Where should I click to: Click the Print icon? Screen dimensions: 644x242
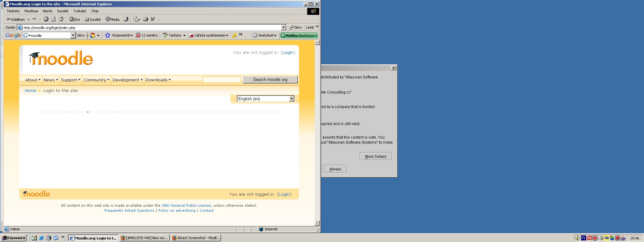click(x=145, y=19)
